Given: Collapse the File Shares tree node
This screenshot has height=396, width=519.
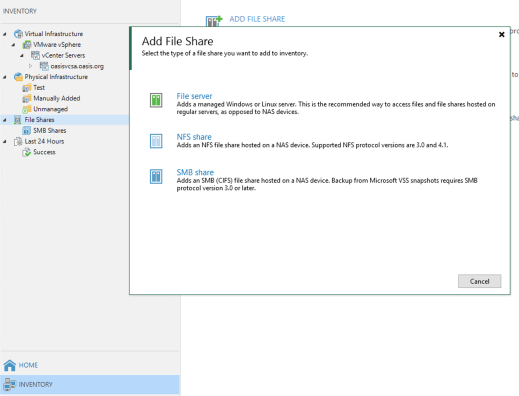Looking at the screenshot, I should pyautogui.click(x=5, y=120).
